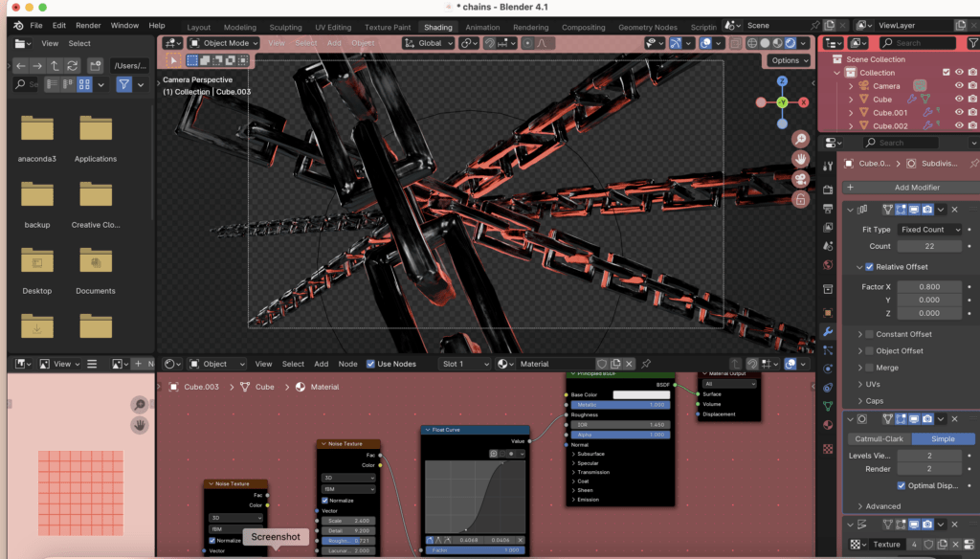Open the Modifiers wrench tab in properties
The height and width of the screenshot is (559, 980).
(x=828, y=331)
